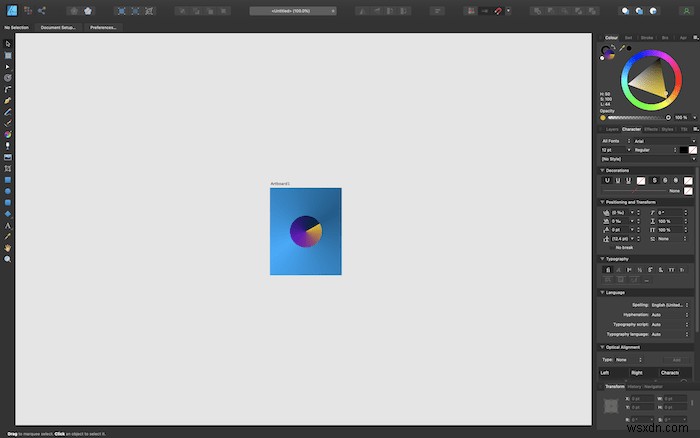Switch to the Effects tab
The width and height of the screenshot is (700, 438).
650,129
